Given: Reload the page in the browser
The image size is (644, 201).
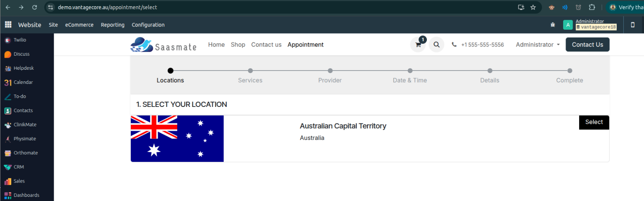Looking at the screenshot, I should click(x=35, y=7).
